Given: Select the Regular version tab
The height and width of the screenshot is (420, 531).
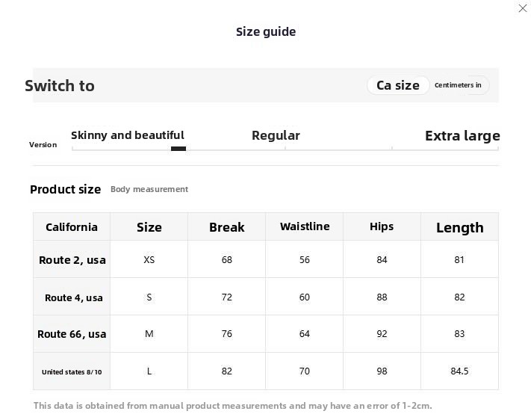Looking at the screenshot, I should (x=276, y=135).
